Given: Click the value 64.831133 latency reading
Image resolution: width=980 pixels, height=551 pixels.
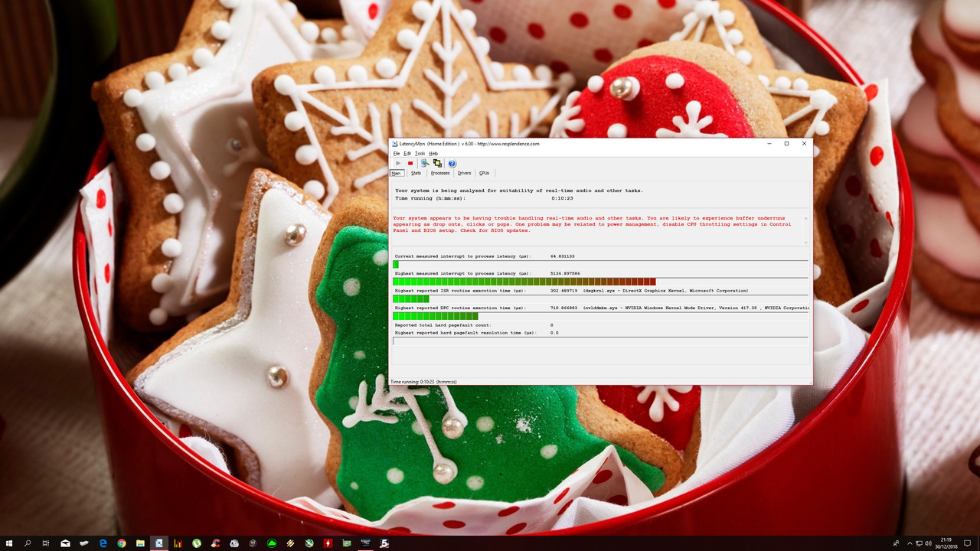Looking at the screenshot, I should click(x=562, y=256).
